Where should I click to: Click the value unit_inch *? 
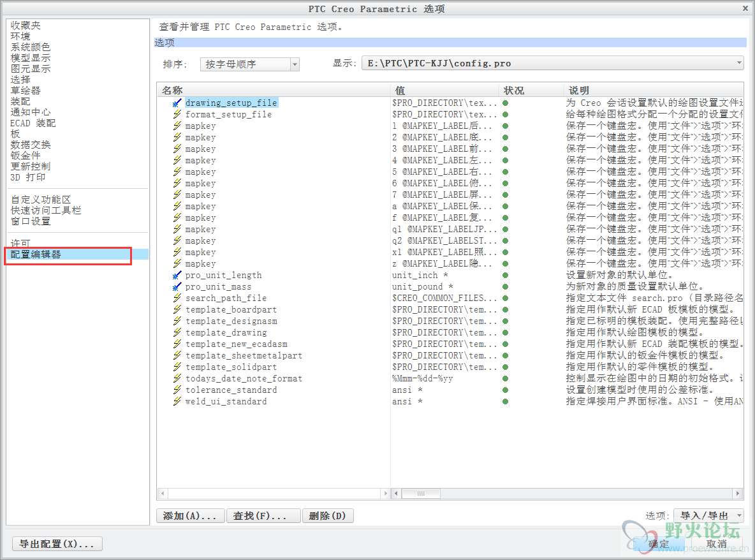coord(420,276)
